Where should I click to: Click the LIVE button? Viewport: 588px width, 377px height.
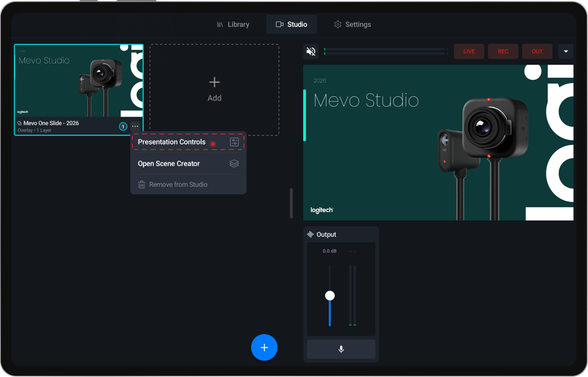coord(469,51)
